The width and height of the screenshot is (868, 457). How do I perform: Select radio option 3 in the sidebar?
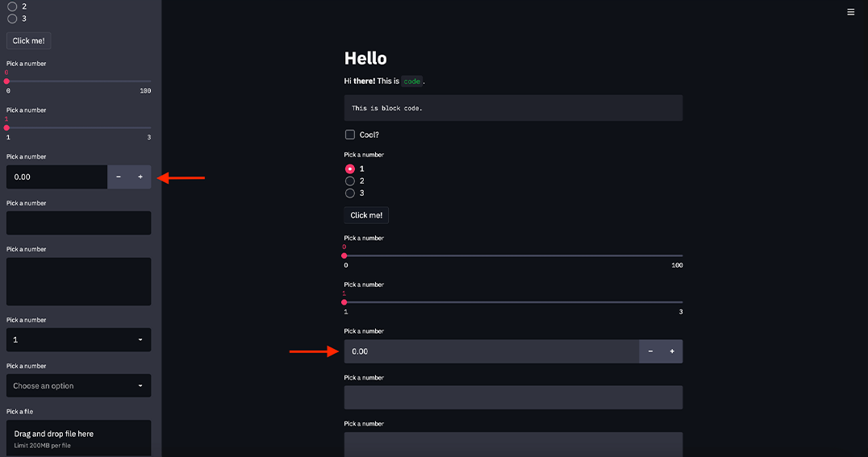coord(12,19)
